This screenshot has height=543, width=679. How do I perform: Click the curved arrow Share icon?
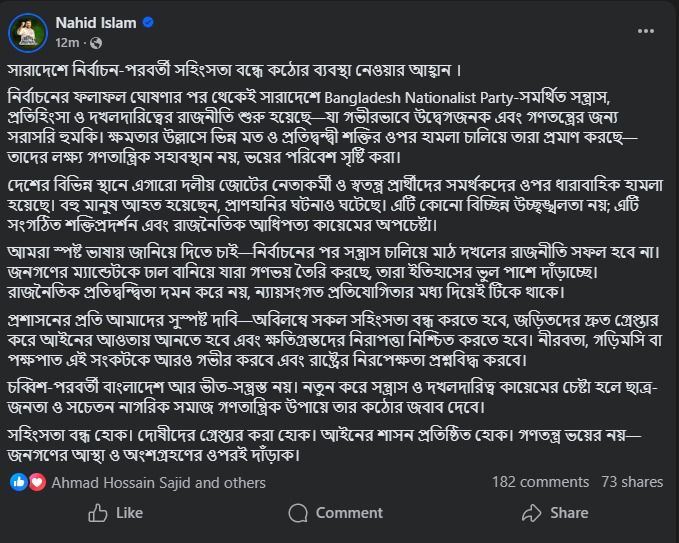pyautogui.click(x=532, y=513)
